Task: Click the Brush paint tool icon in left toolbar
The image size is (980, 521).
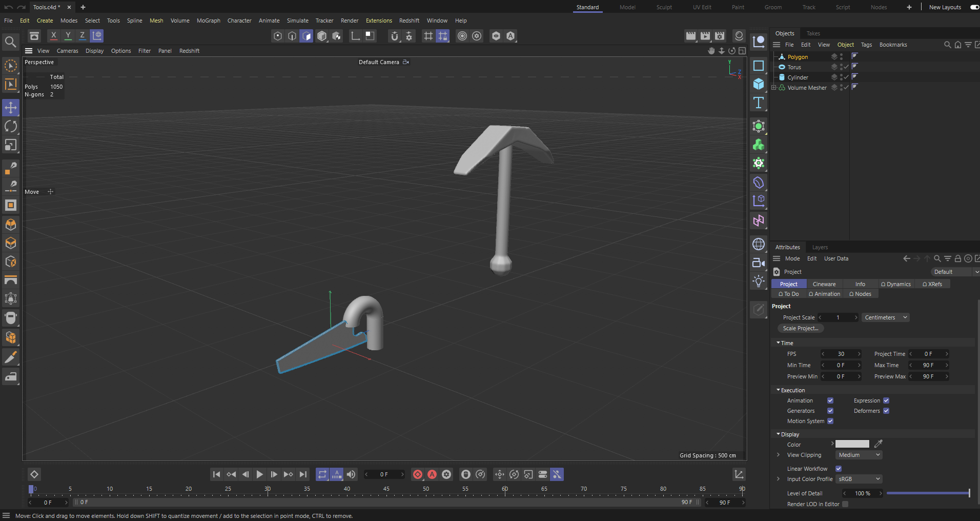Action: (11, 357)
